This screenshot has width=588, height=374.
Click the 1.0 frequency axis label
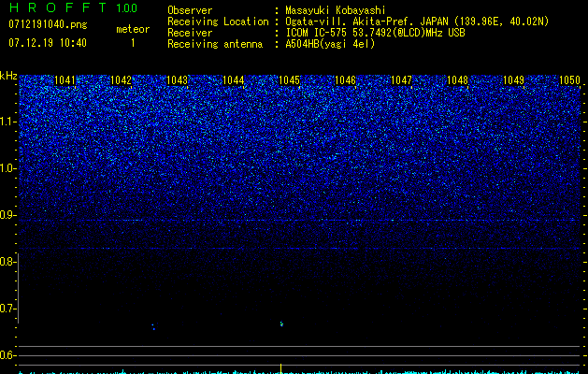pos(7,169)
